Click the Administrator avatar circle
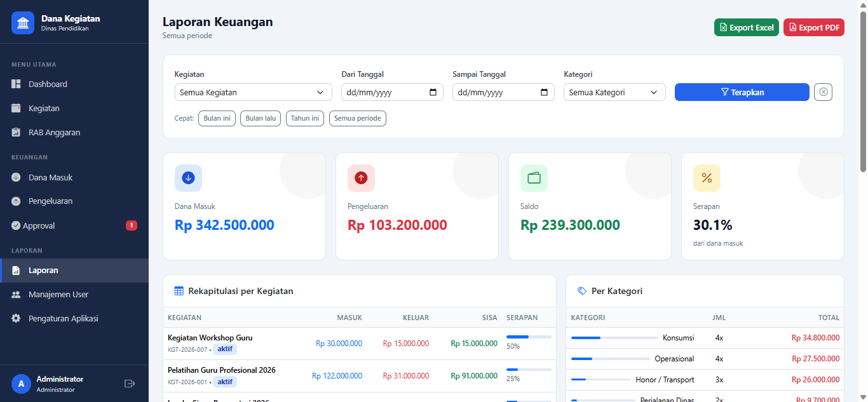The image size is (868, 402). coord(21,384)
